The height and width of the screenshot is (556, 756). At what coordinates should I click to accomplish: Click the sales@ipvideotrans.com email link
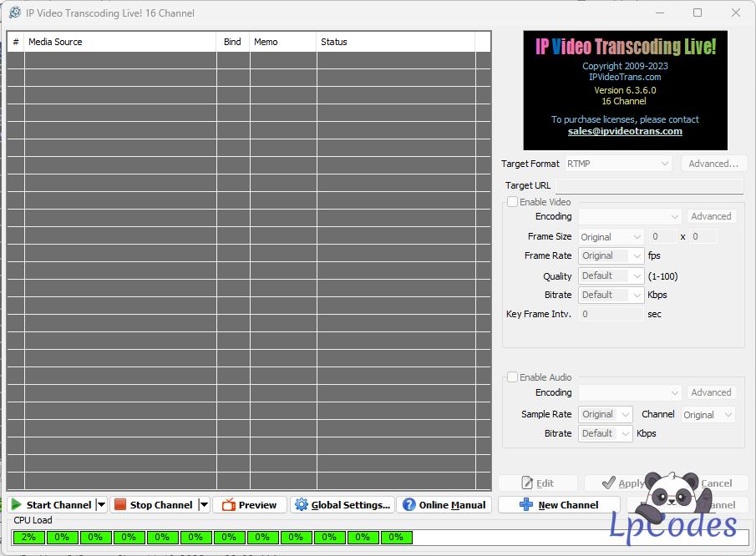[625, 131]
